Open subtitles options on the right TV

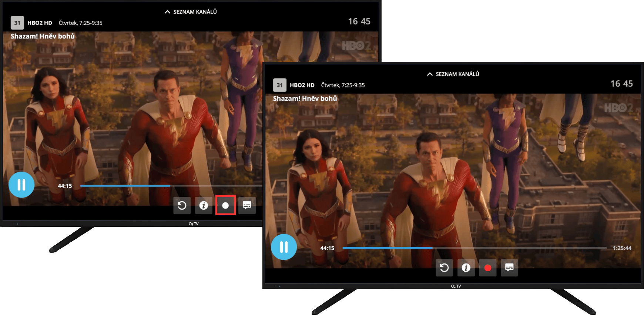tap(509, 268)
